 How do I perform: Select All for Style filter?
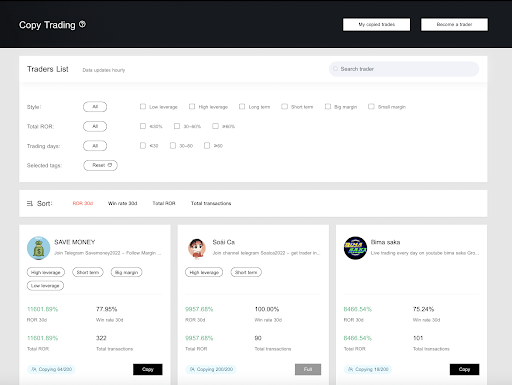[95, 107]
